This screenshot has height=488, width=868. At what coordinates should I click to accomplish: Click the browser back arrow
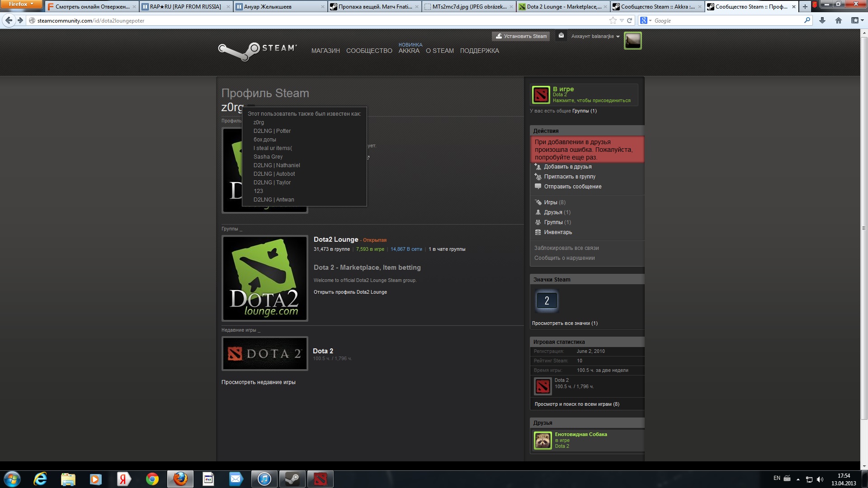click(x=9, y=20)
